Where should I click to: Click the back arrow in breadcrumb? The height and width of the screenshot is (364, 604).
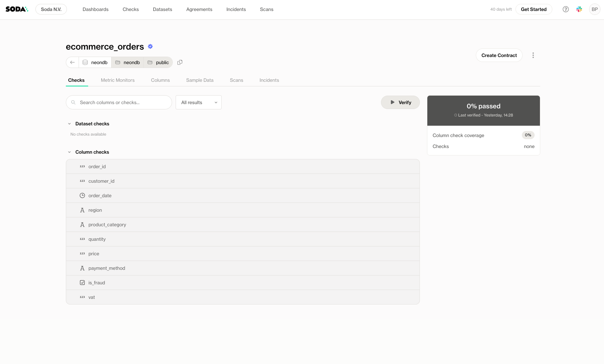coord(72,62)
